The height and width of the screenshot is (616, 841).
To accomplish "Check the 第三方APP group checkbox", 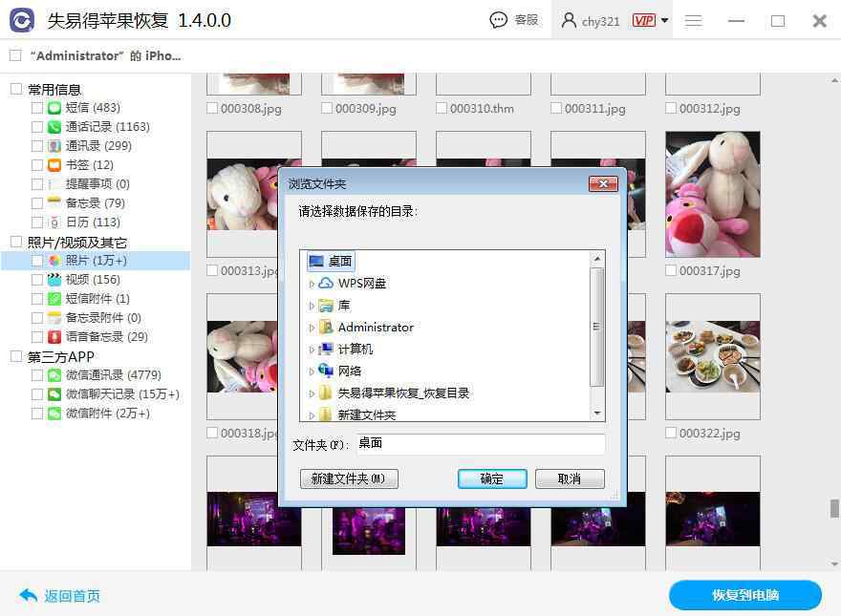I will click(16, 356).
